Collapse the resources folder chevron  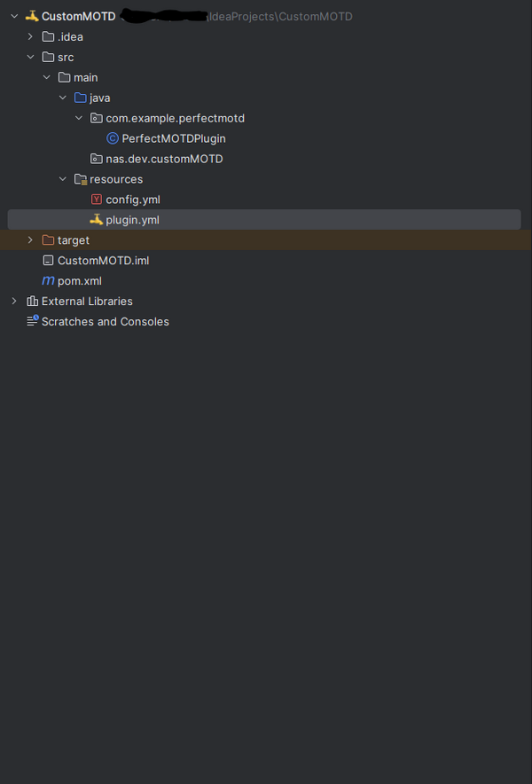62,179
